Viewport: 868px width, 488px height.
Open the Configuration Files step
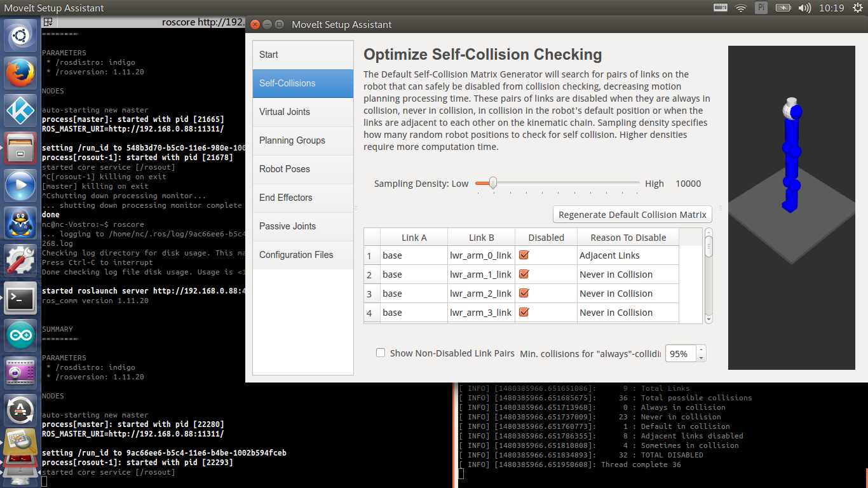point(303,255)
